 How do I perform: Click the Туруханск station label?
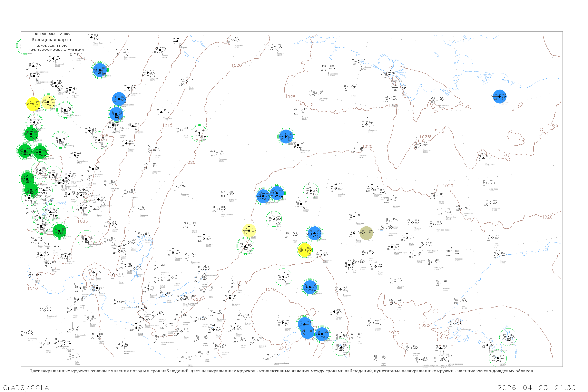(x=154, y=79)
